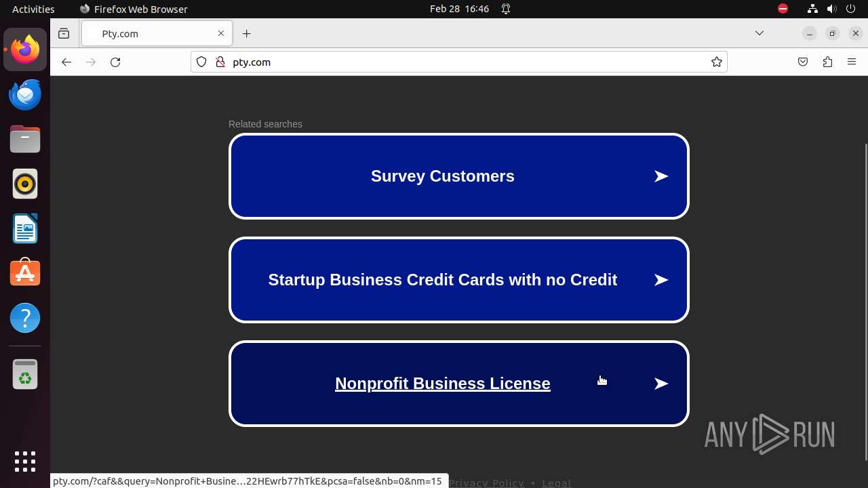Minimize the Firefox window
Viewport: 868px width, 488px height.
809,33
